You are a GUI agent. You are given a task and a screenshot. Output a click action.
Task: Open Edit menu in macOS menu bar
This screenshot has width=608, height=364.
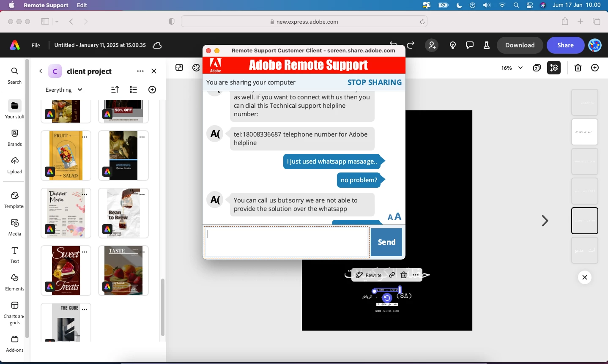tap(82, 5)
